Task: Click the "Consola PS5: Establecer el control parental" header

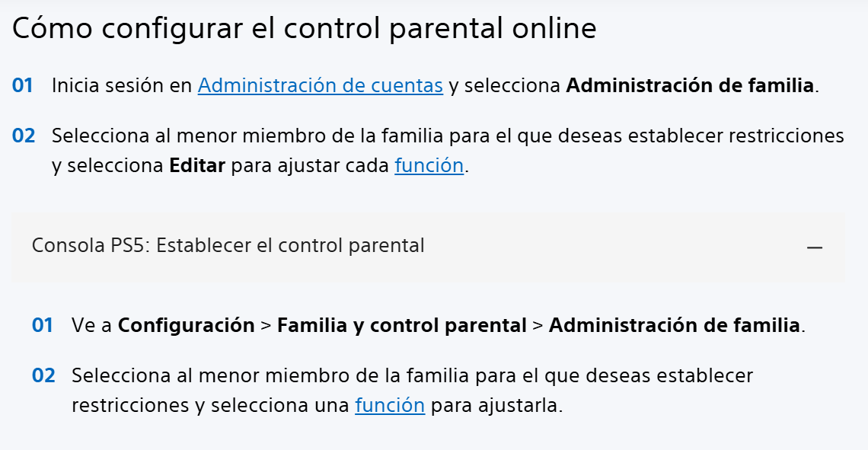Action: tap(228, 246)
